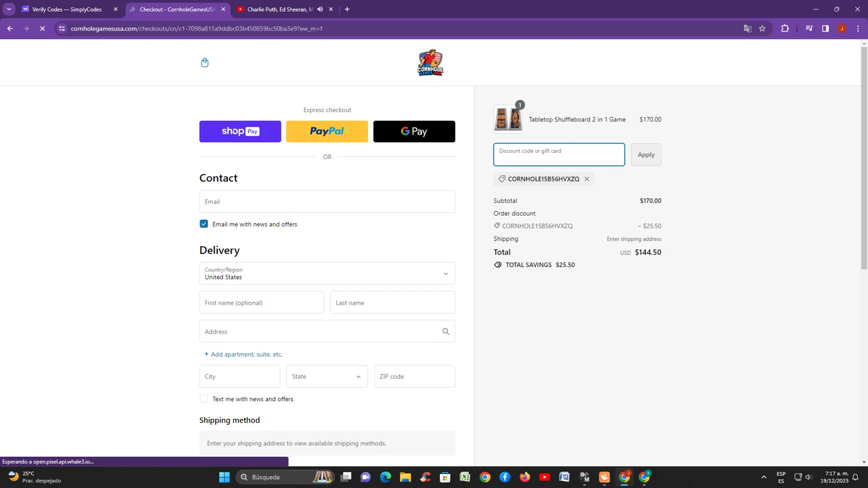This screenshot has width=868, height=488.
Task: Remove the CORNHOLE15B56HVXZQ discount code
Action: click(587, 179)
